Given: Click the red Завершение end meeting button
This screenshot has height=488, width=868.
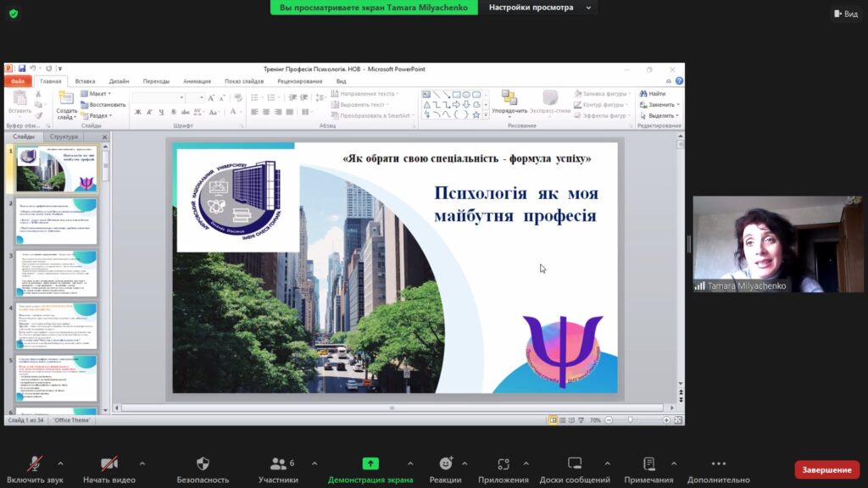Looking at the screenshot, I should (827, 469).
